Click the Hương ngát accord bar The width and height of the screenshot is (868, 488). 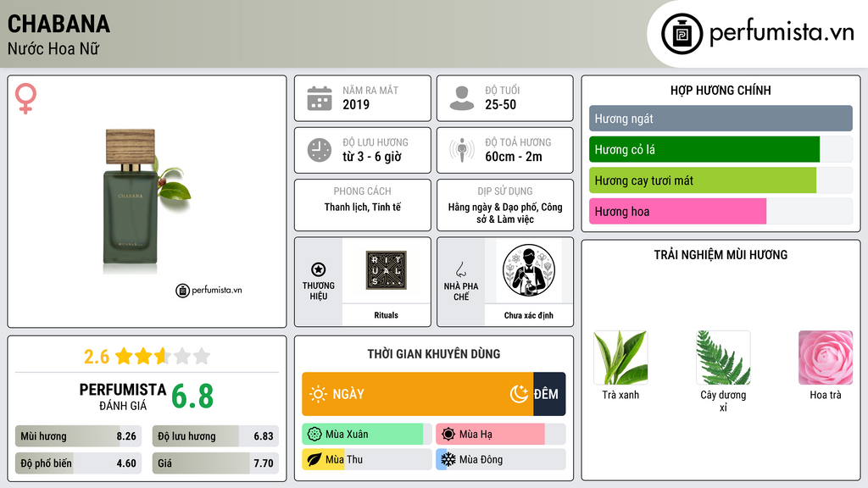click(721, 119)
